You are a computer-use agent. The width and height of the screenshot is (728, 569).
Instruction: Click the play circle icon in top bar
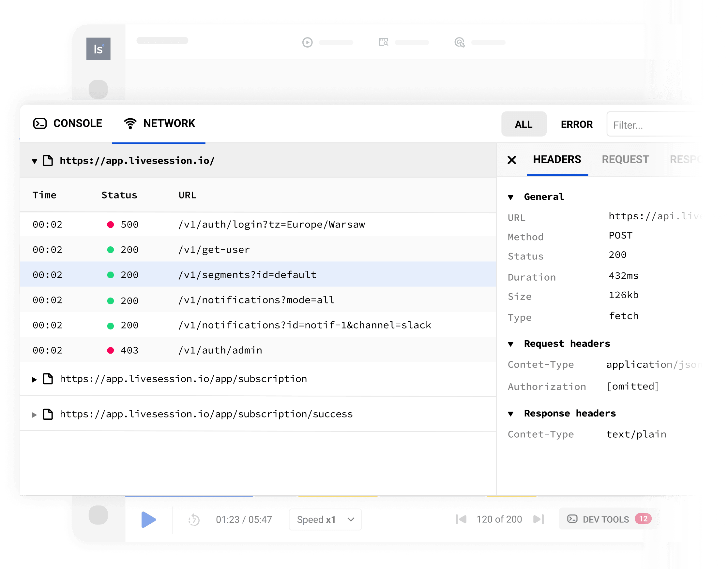(x=307, y=42)
